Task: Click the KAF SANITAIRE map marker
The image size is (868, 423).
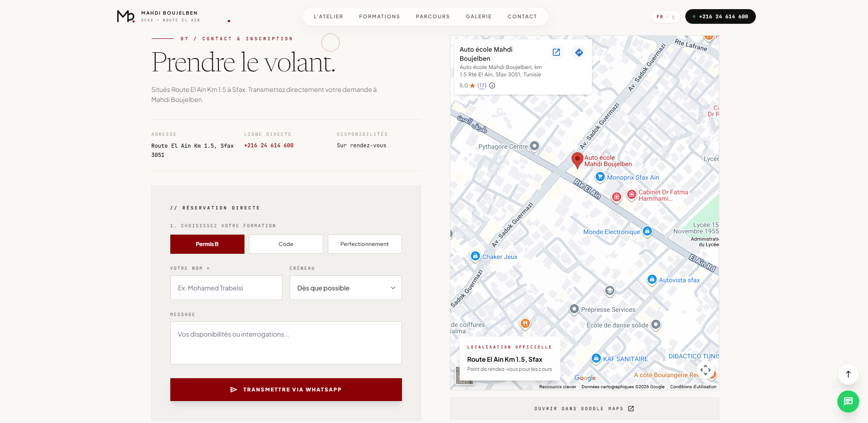Action: [x=596, y=359]
